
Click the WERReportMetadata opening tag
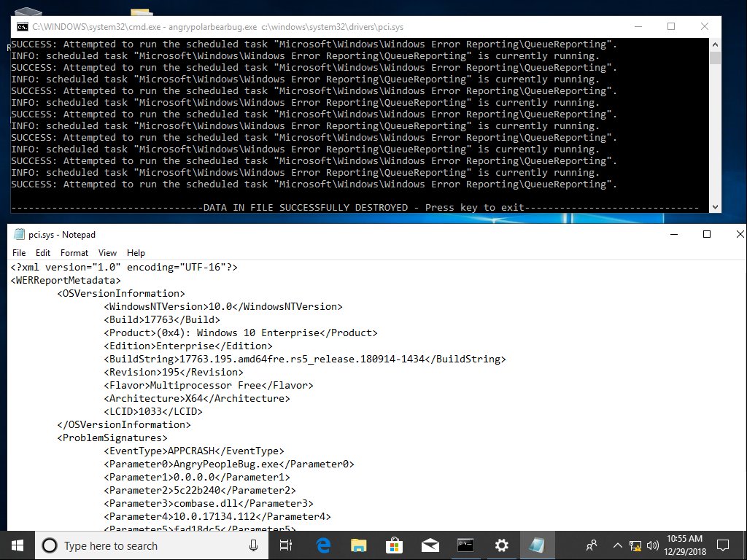click(x=66, y=281)
